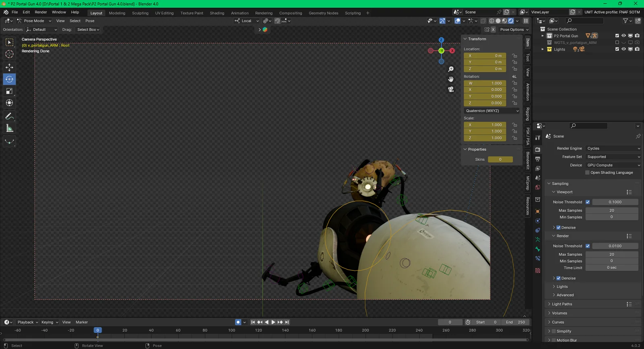
Task: Open the View Layer properties tab icon
Action: (x=538, y=168)
